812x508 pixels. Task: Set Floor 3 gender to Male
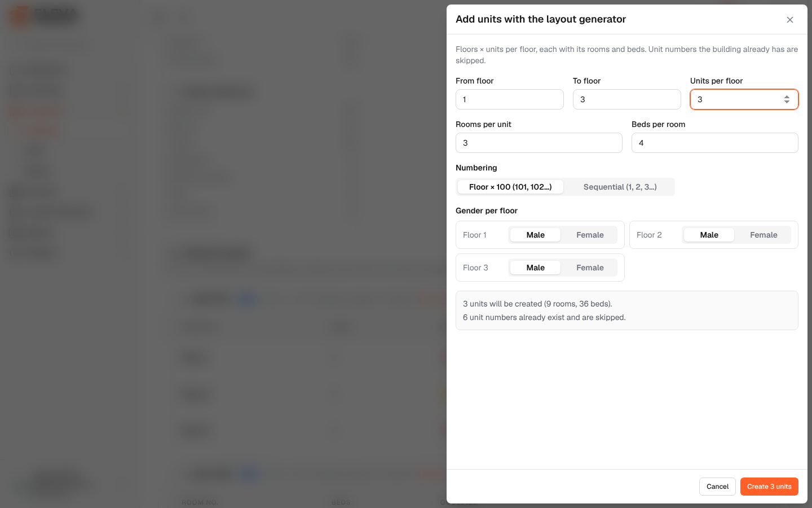tap(536, 268)
